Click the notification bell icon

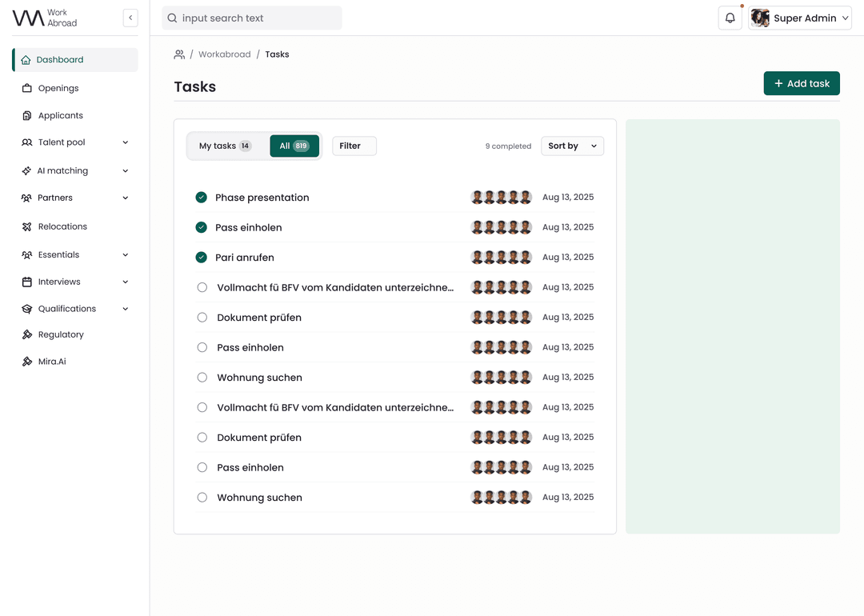[730, 18]
